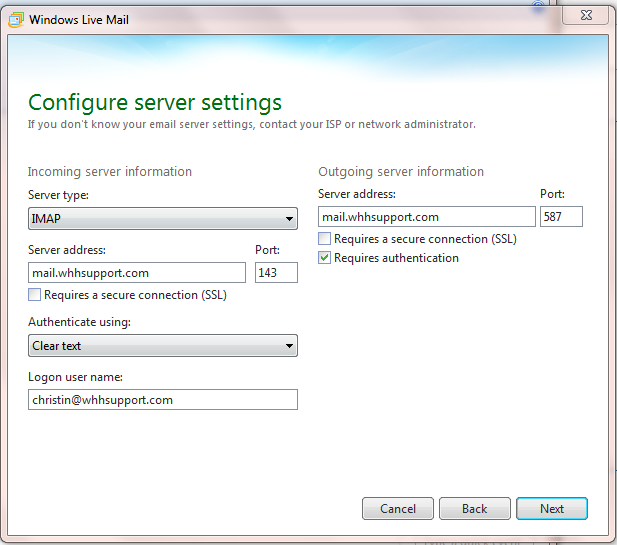The width and height of the screenshot is (617, 545).
Task: Click the Windows Live Mail title bar text
Action: (78, 19)
